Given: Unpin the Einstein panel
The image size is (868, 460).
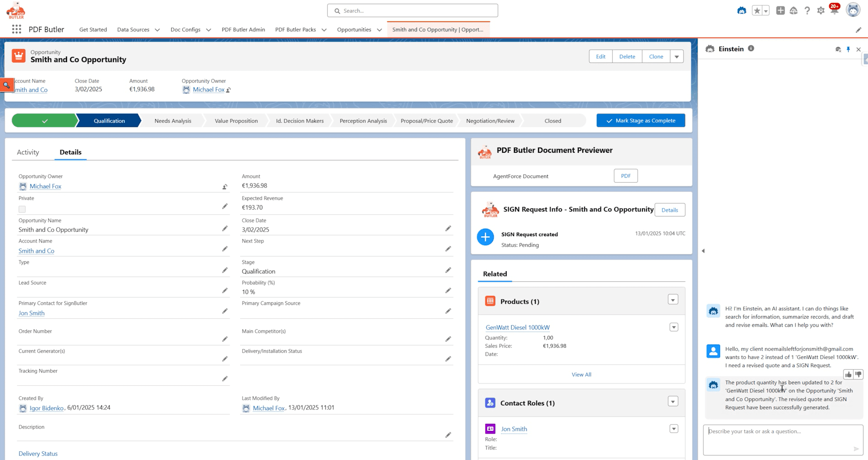Looking at the screenshot, I should point(848,49).
